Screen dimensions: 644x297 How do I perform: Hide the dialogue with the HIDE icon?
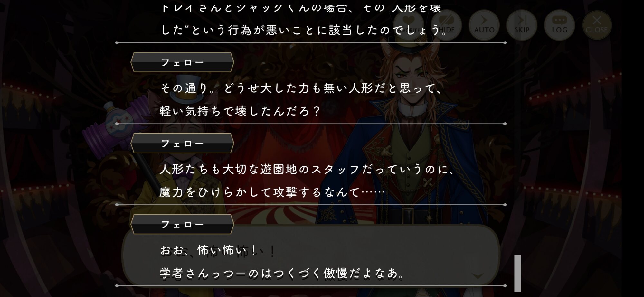click(446, 25)
